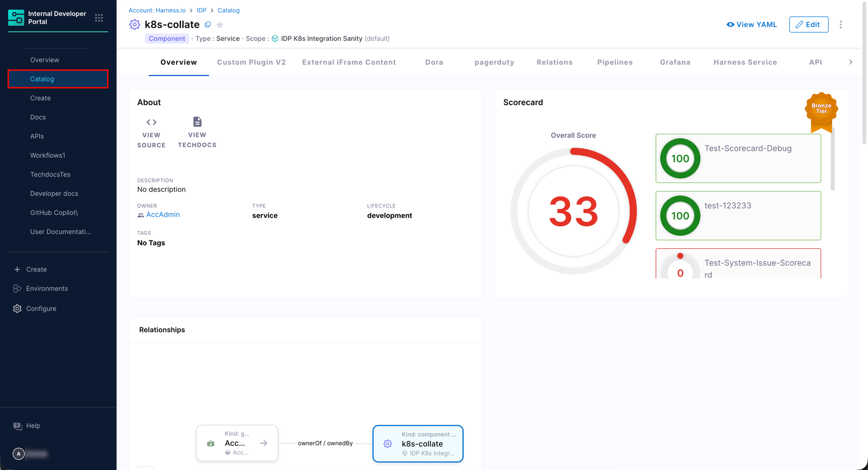The width and height of the screenshot is (868, 470).
Task: Open the AccAdmin owner link
Action: [163, 215]
